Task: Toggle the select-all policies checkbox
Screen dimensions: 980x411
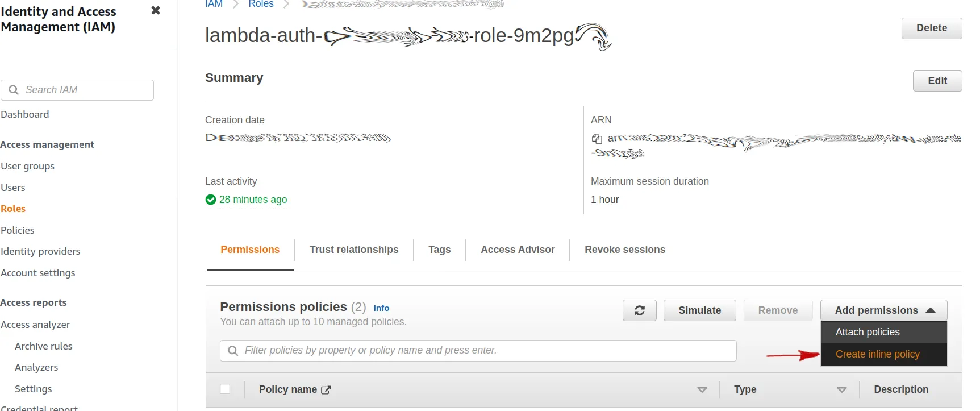Action: 225,389
